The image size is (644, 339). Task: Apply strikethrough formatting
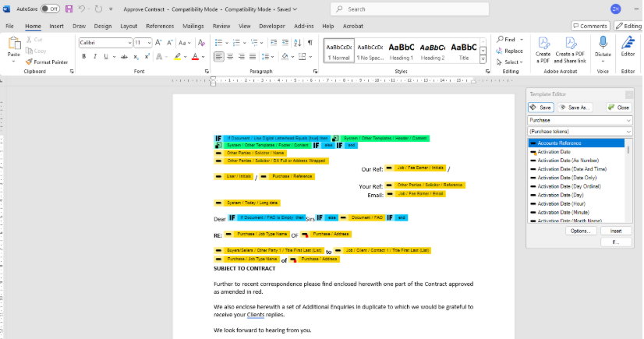pyautogui.click(x=124, y=57)
